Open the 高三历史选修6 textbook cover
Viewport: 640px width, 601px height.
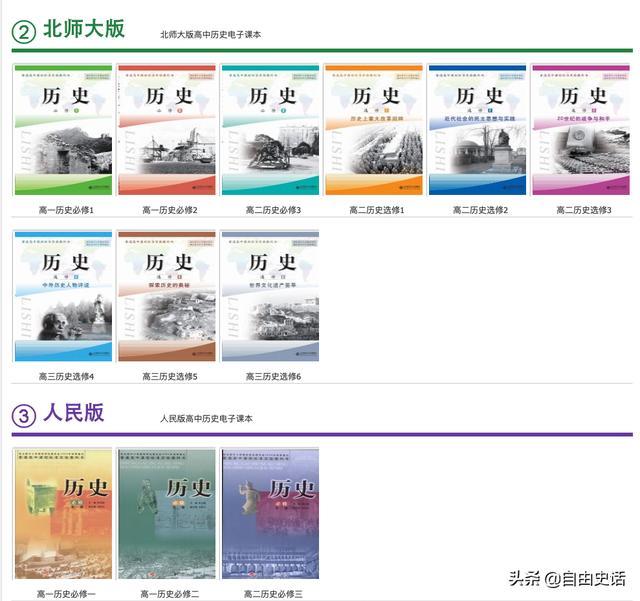pyautogui.click(x=270, y=296)
